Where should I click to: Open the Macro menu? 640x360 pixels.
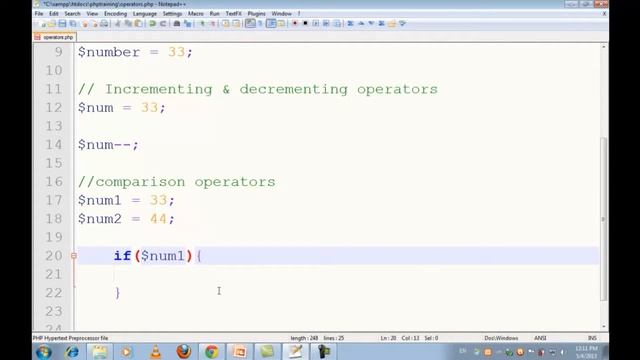pyautogui.click(x=196, y=13)
